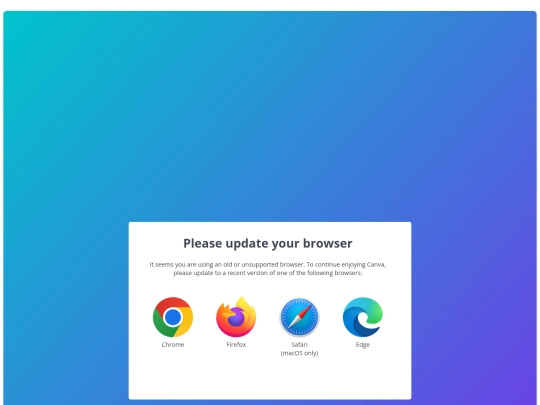Click the teal gradient background top-left
The height and width of the screenshot is (405, 540).
click(x=41, y=45)
